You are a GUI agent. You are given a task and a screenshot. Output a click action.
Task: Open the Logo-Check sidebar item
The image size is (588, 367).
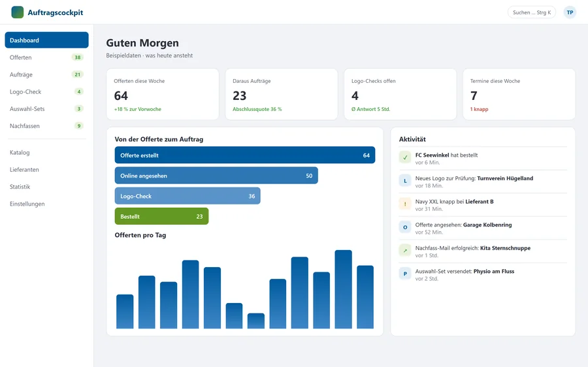[46, 91]
